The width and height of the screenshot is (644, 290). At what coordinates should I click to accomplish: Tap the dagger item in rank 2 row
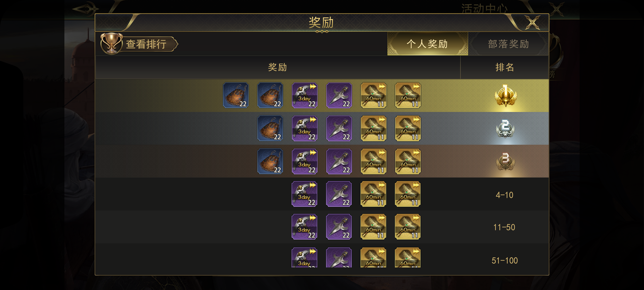pos(339,129)
